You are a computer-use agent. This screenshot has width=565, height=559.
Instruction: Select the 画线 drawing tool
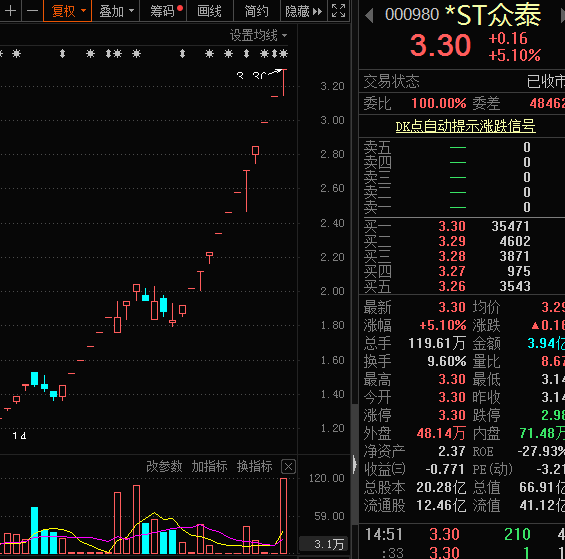[210, 11]
